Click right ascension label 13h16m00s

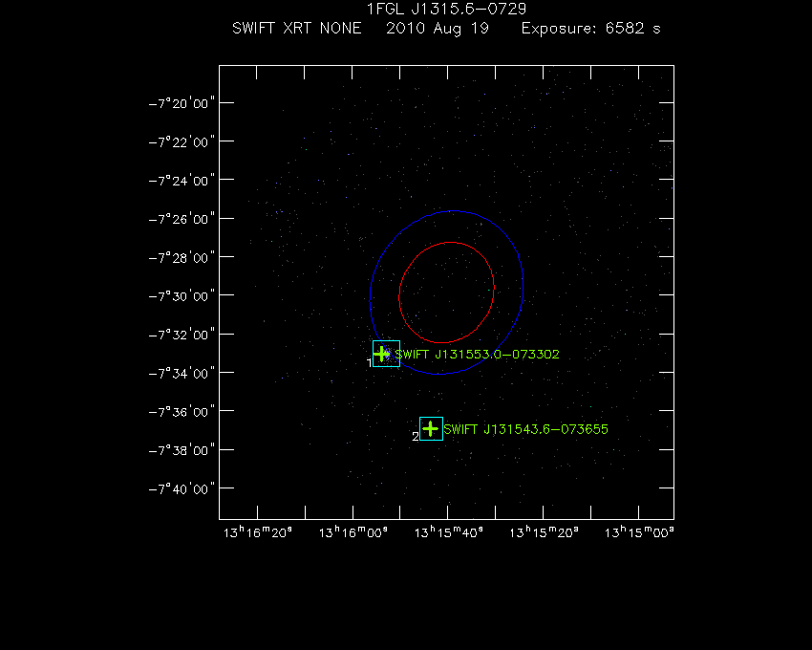click(353, 532)
